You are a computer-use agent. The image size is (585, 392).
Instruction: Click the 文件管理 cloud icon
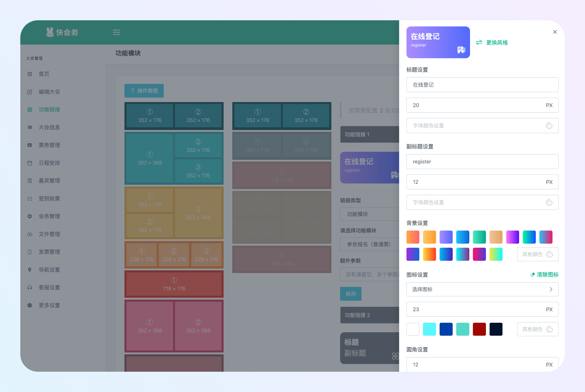[30, 234]
